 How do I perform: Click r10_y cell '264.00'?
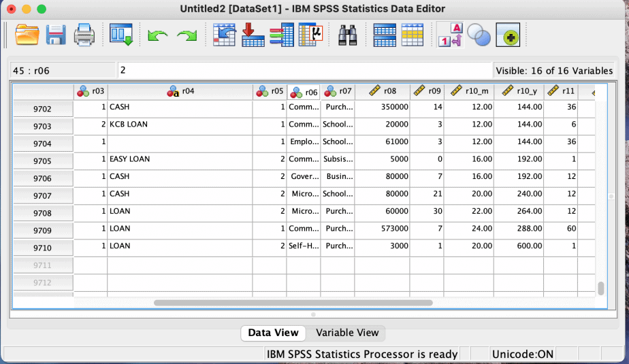[x=519, y=212]
